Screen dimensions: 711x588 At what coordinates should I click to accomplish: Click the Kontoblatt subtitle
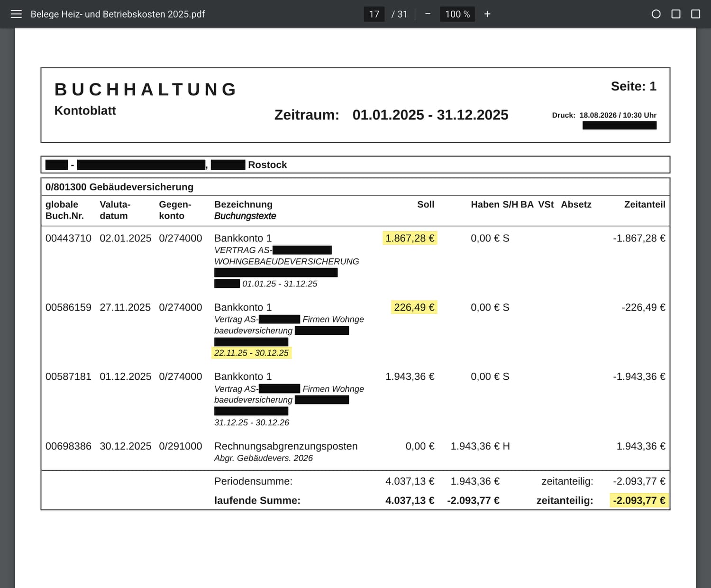(85, 110)
